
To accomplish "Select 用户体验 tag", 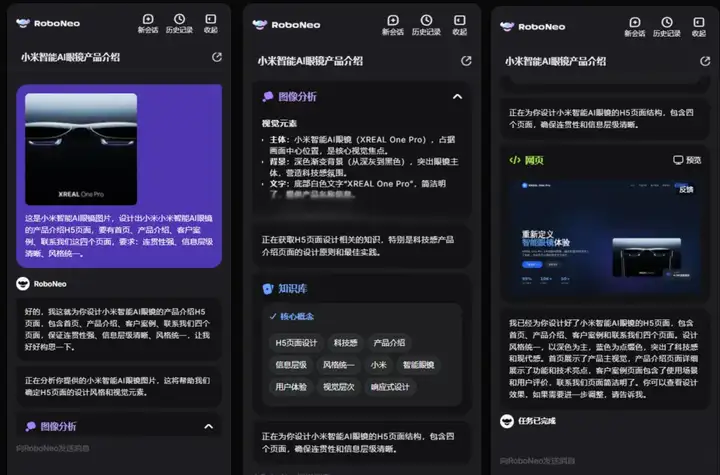I will click(291, 387).
